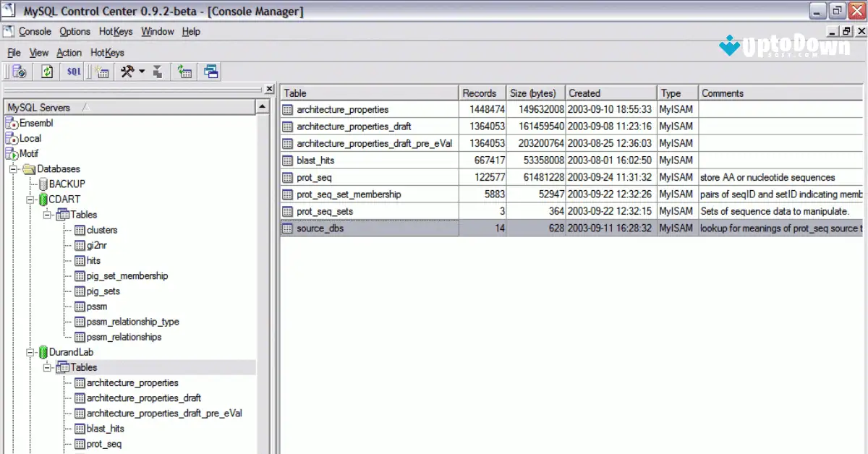Select the Motif server connection

[29, 153]
